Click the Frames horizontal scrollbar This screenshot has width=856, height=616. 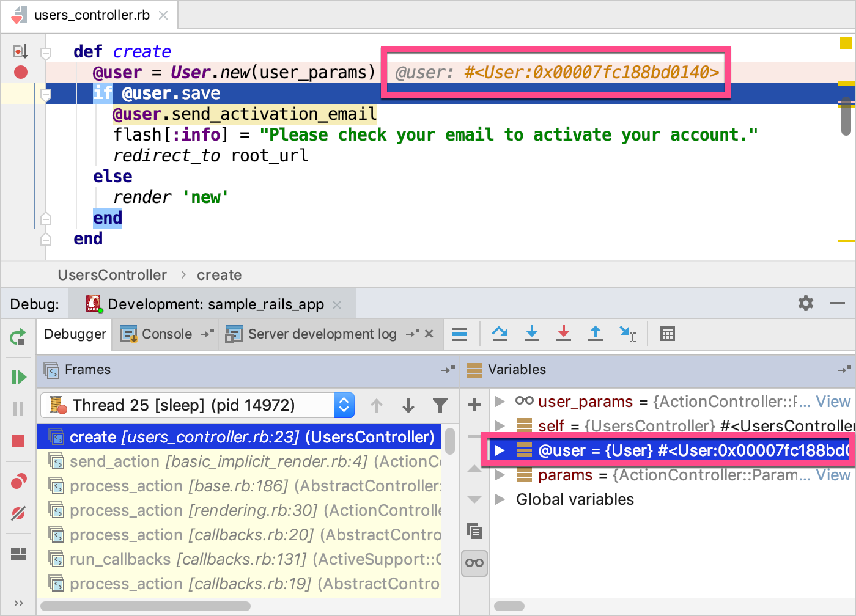point(146,606)
